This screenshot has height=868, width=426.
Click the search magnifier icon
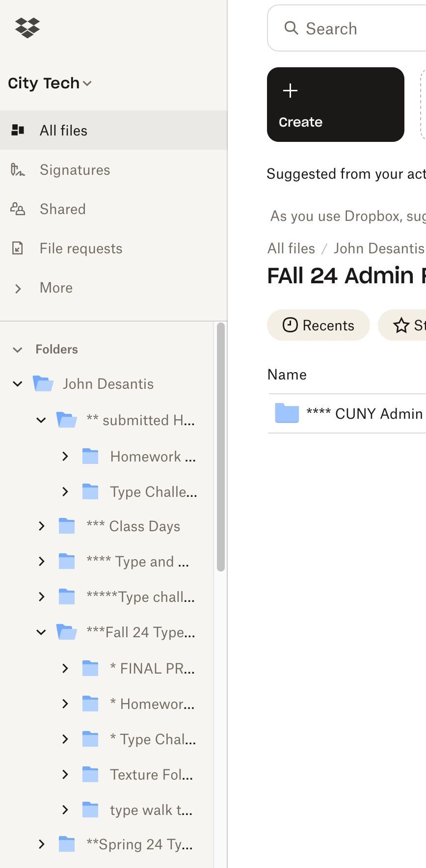coord(291,28)
